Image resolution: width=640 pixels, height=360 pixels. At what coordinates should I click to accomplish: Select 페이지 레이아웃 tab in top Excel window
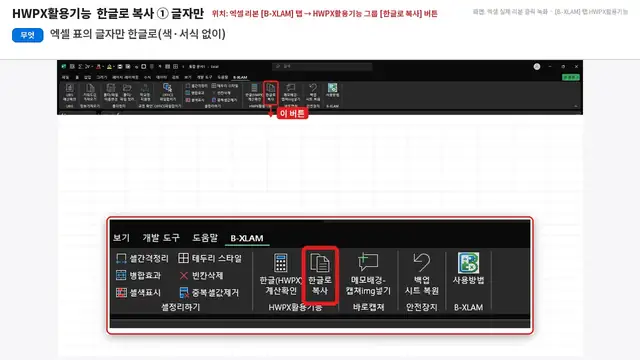pos(125,77)
